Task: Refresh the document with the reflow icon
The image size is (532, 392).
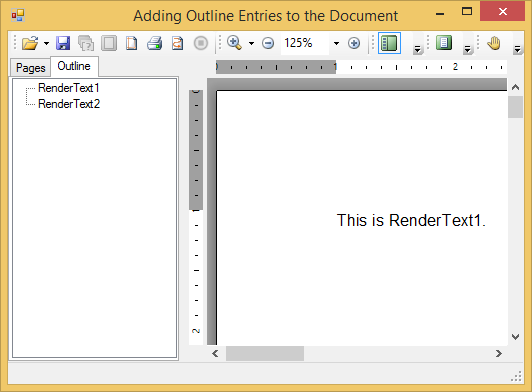Action: (x=178, y=43)
